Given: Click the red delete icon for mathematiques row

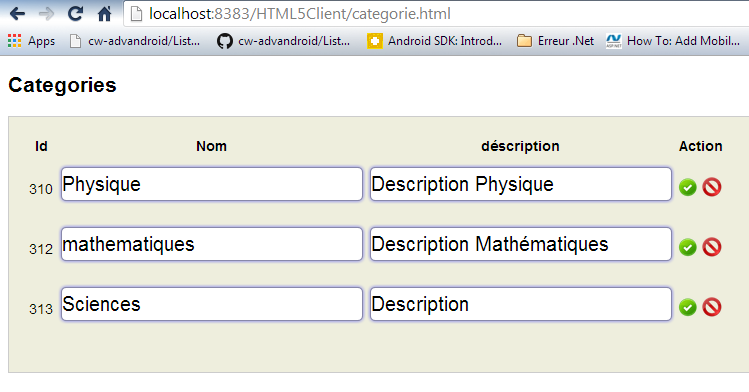Looking at the screenshot, I should (712, 247).
